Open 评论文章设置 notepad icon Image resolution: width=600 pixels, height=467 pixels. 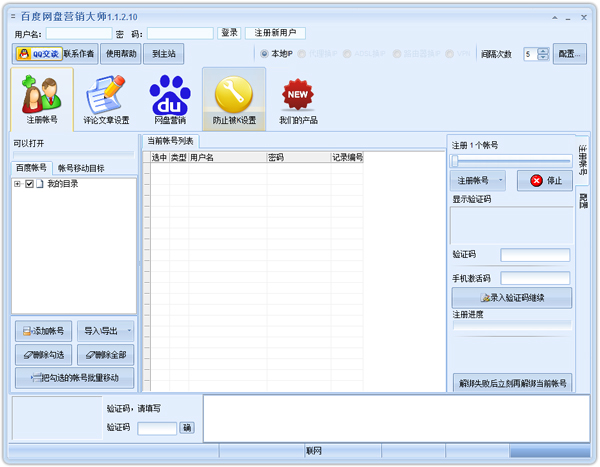(x=106, y=99)
